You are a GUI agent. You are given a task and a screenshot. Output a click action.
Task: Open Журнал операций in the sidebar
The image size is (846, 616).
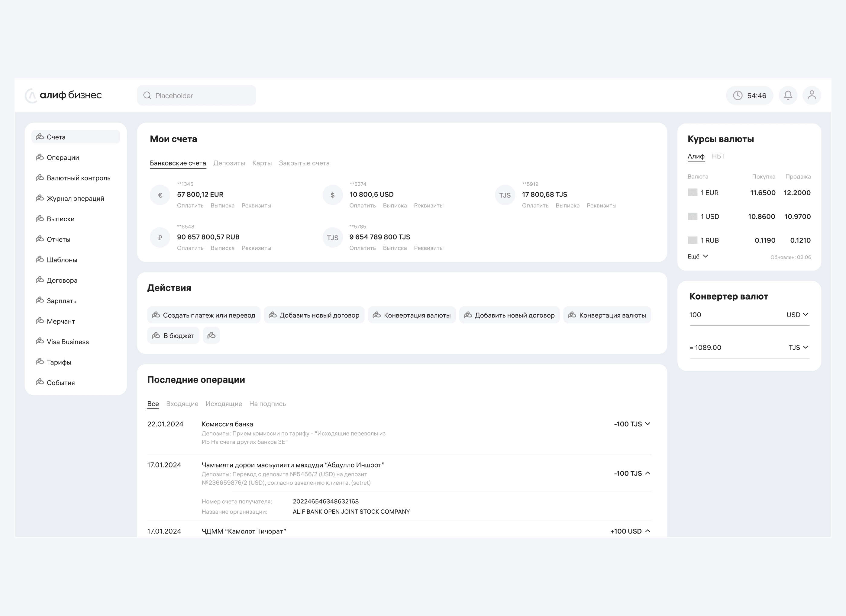[x=75, y=198]
